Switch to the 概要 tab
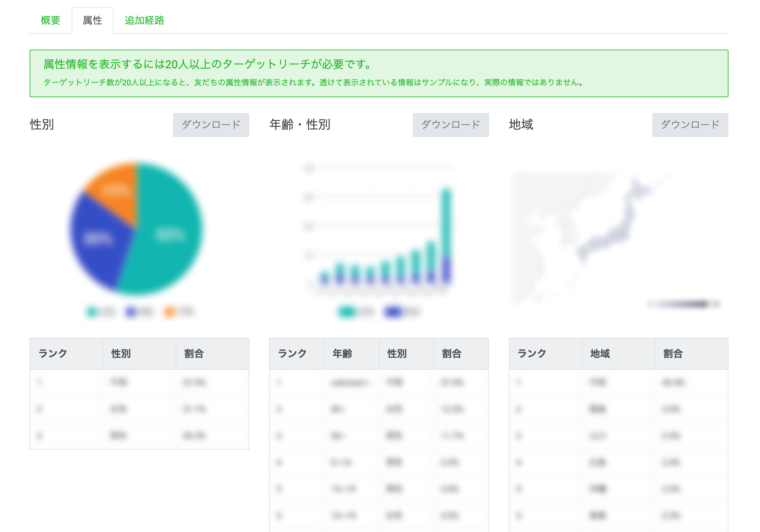This screenshot has width=760, height=532. [50, 21]
